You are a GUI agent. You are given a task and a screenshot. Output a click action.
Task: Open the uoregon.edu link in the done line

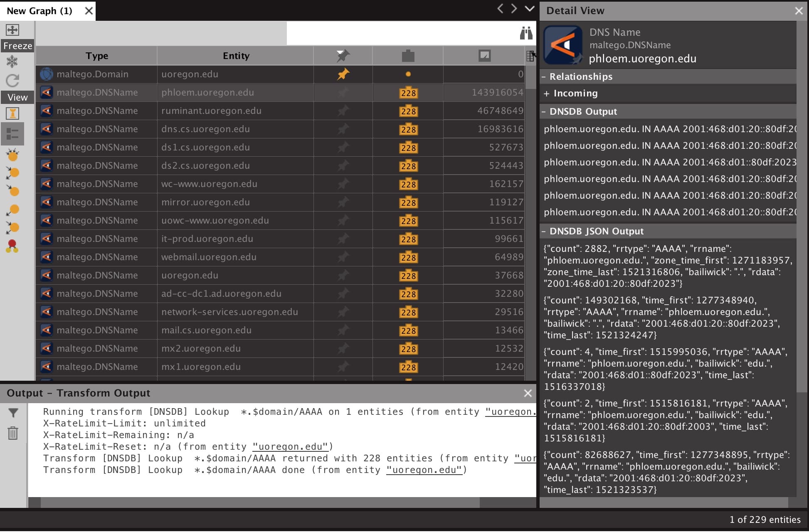point(424,470)
